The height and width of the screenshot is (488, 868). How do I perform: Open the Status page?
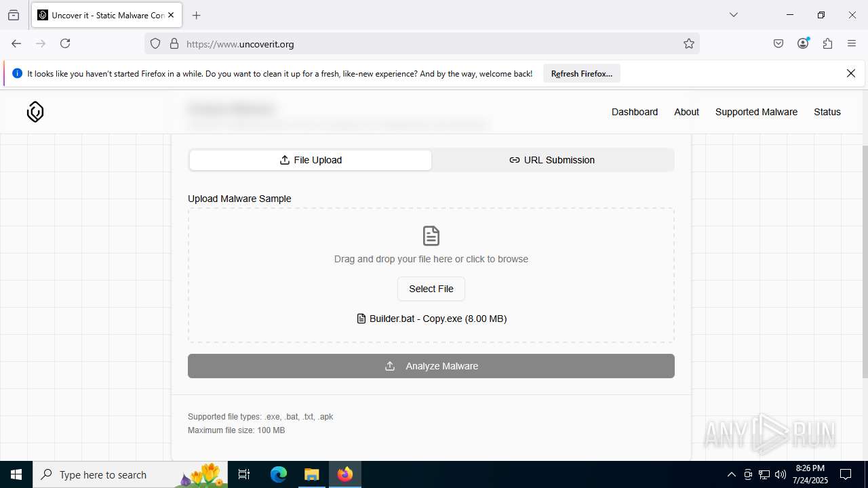coord(827,112)
